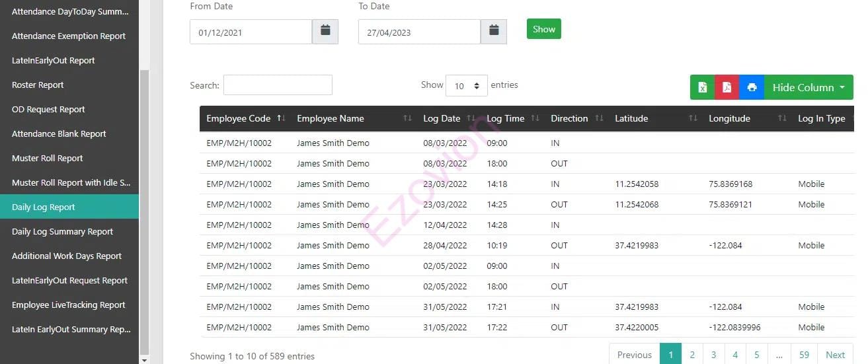
Task: Select longitude value 75.8369121
Action: click(730, 204)
